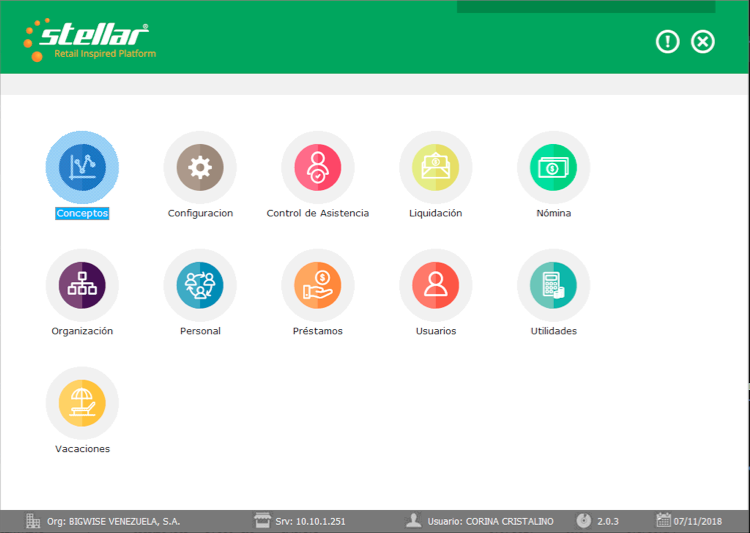Click the Control de Asistencia label
750x533 pixels.
click(318, 213)
